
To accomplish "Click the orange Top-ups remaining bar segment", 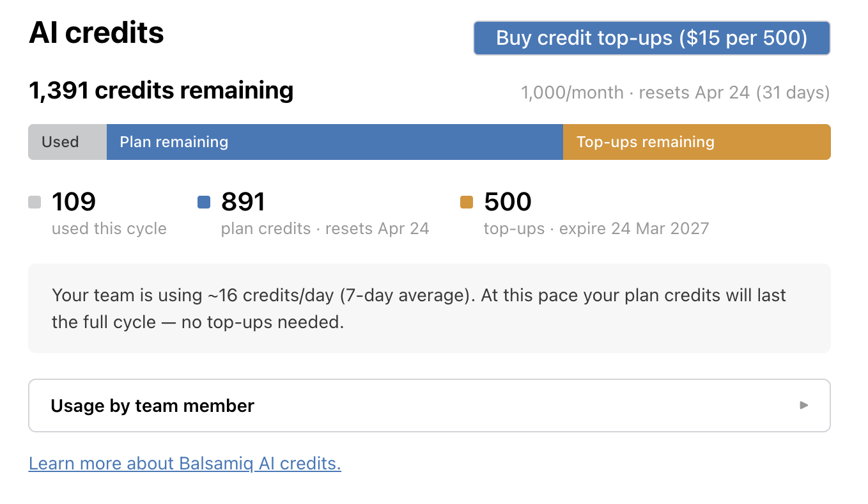I will (x=697, y=142).
